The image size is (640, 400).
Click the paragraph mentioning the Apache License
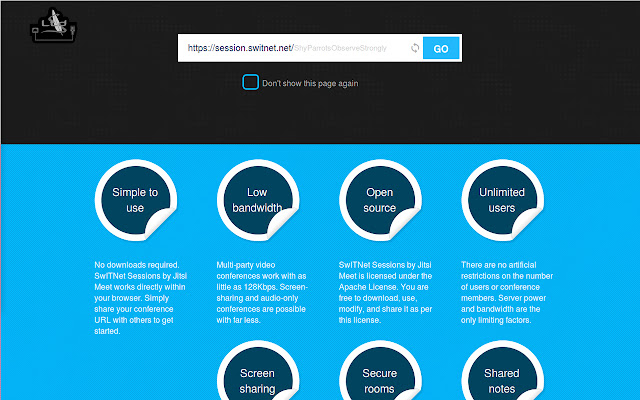[x=385, y=292]
